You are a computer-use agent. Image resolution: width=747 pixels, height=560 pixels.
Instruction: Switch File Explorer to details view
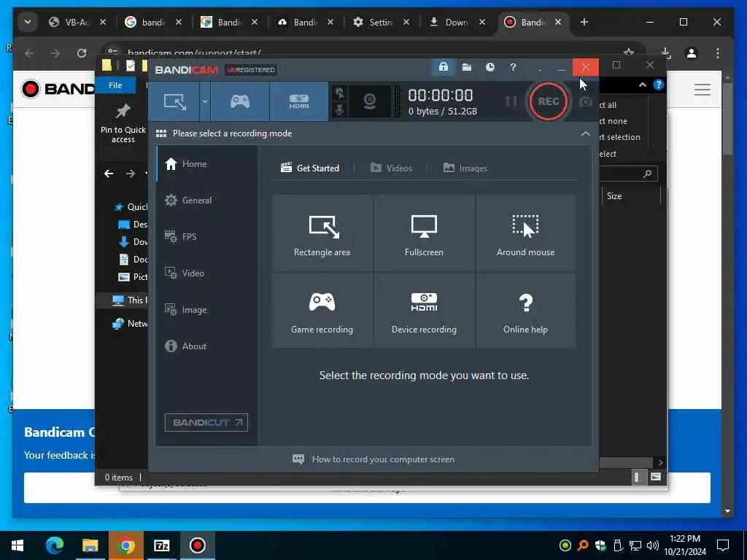[638, 477]
